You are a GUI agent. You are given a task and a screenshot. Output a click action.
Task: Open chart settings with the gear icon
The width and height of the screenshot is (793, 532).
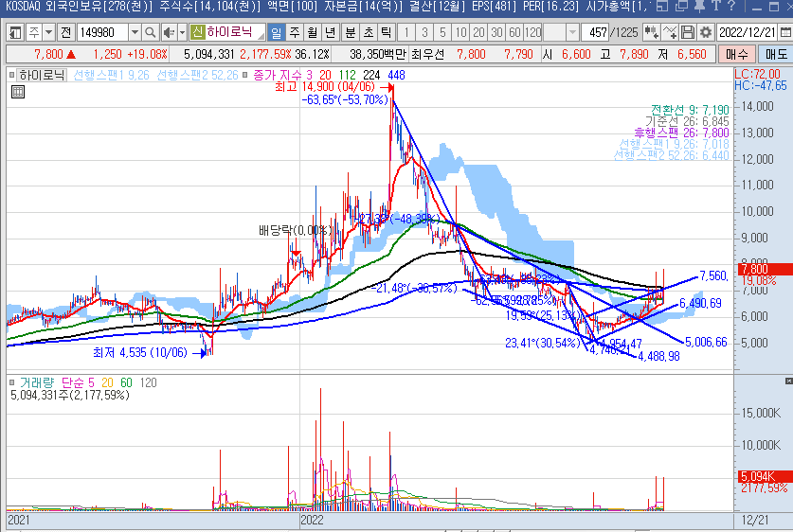pyautogui.click(x=705, y=33)
